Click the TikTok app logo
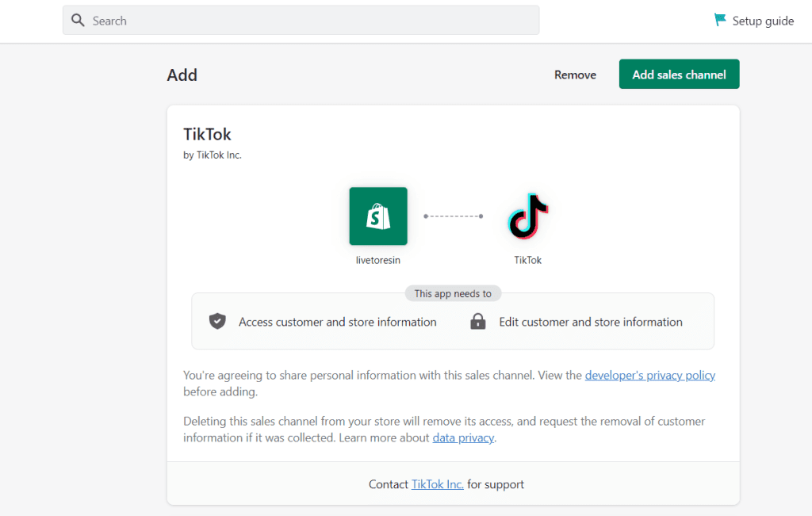 point(527,216)
